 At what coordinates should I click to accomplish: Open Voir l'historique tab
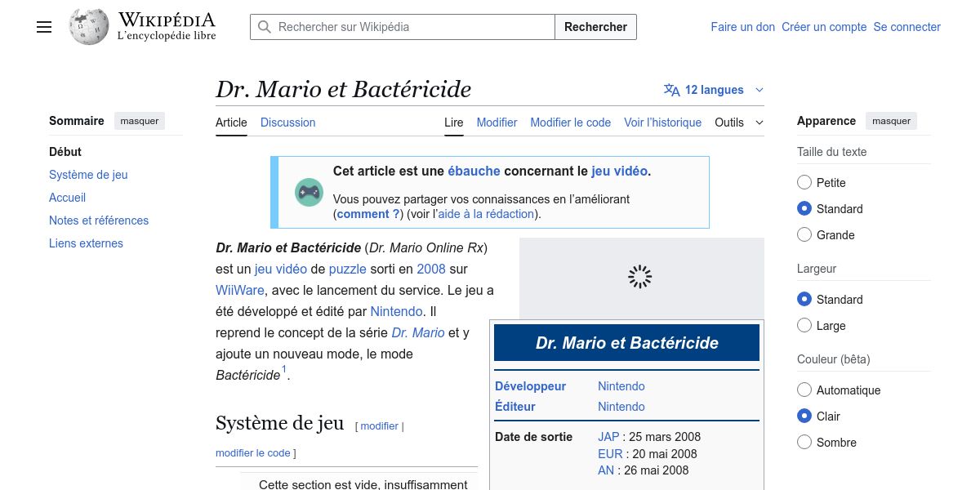(662, 122)
